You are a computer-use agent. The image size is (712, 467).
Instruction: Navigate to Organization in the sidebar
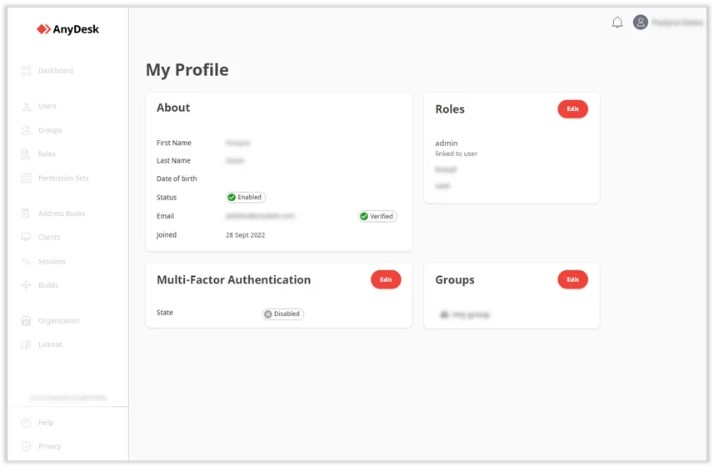pyautogui.click(x=58, y=320)
